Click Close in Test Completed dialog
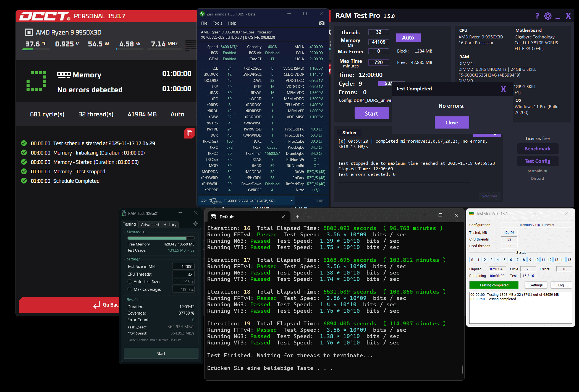 pos(452,122)
